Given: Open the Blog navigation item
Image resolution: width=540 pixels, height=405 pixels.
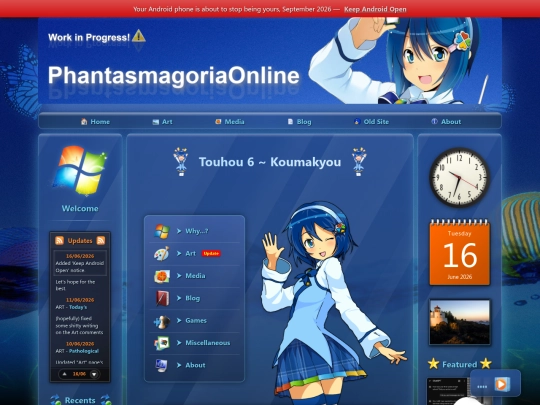Looking at the screenshot, I should click(x=299, y=122).
